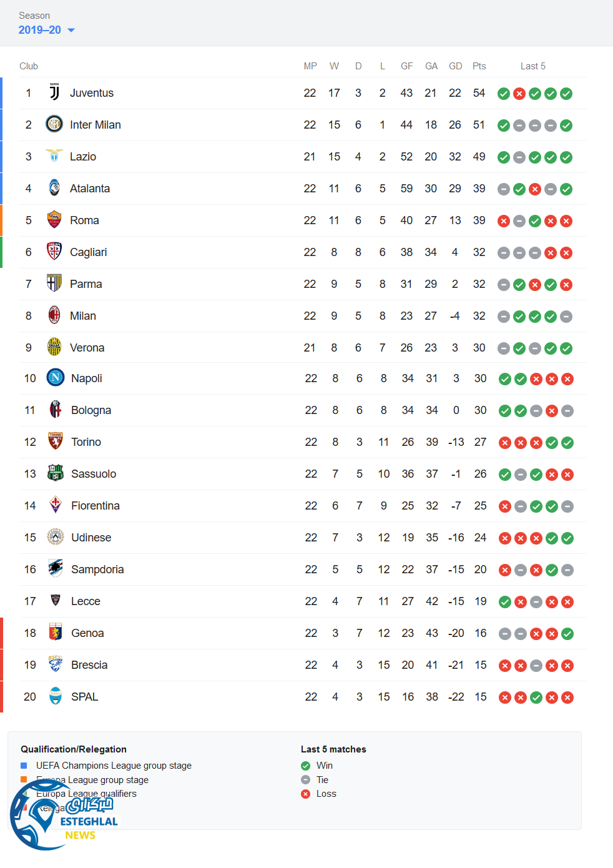Open the 2019–20 season dropdown
Image resolution: width=613 pixels, height=868 pixels.
(46, 30)
